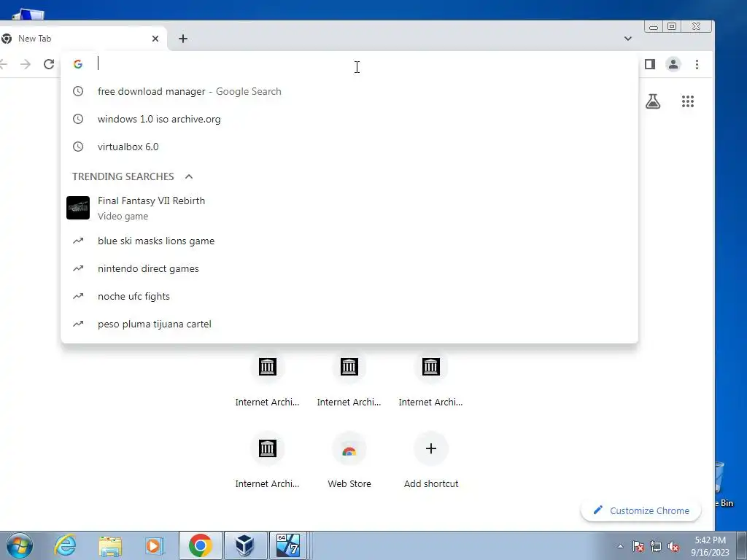747x560 pixels.
Task: Select 'blue ski masks lions game' trend
Action: [349, 241]
